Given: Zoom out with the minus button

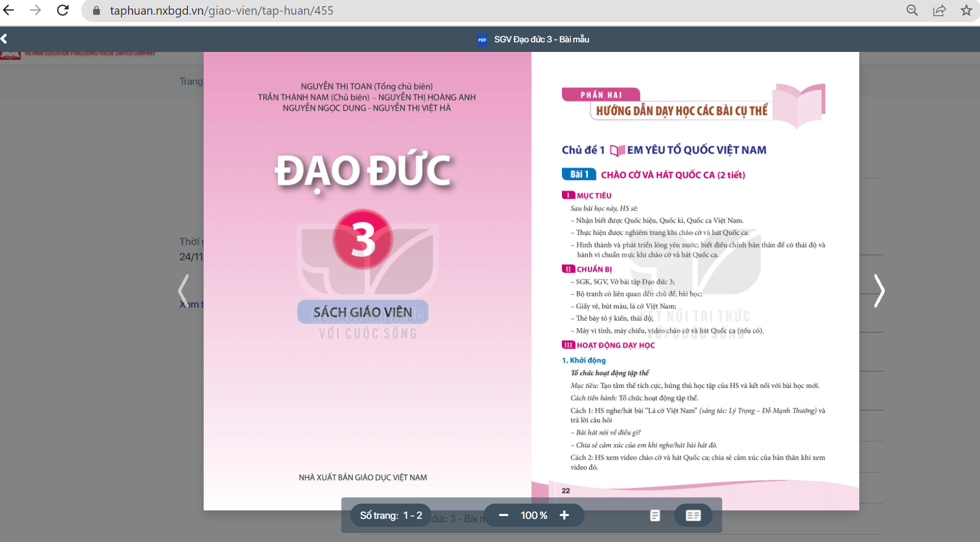Looking at the screenshot, I should click(504, 515).
